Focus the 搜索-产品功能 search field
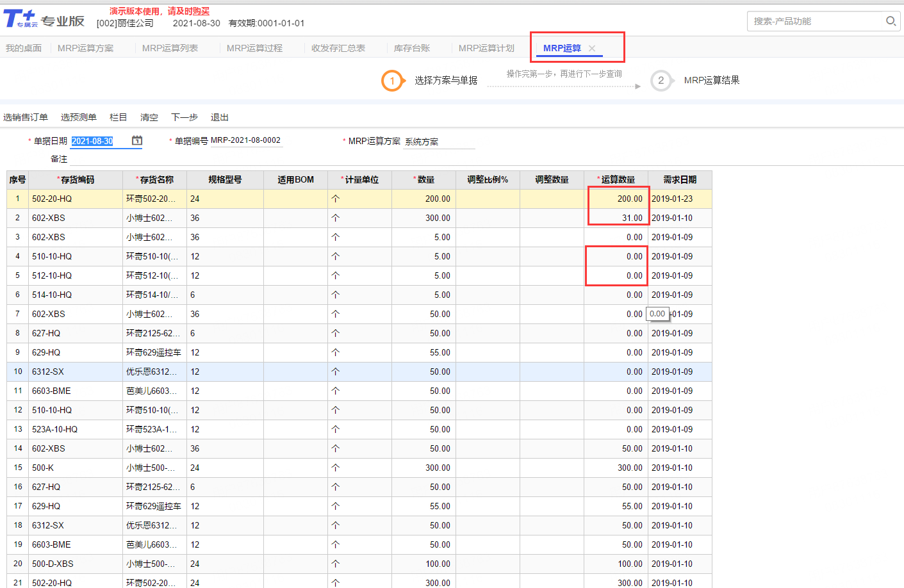 click(814, 21)
